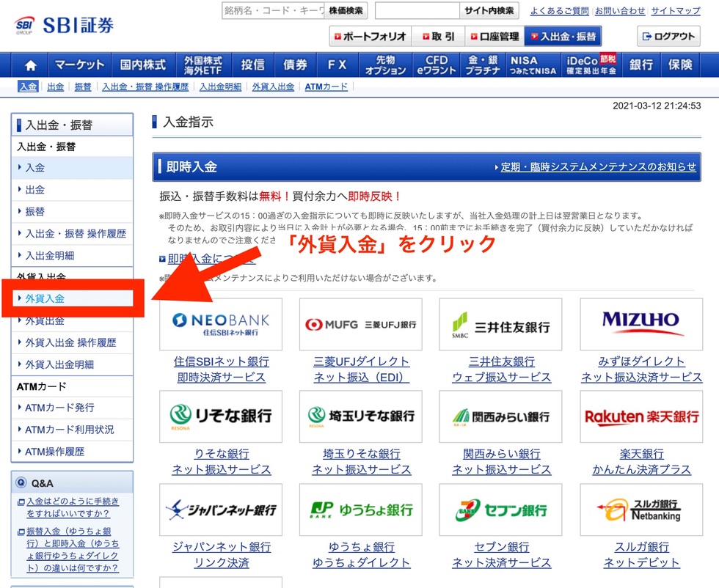Open 口座管理 account management

point(494,36)
